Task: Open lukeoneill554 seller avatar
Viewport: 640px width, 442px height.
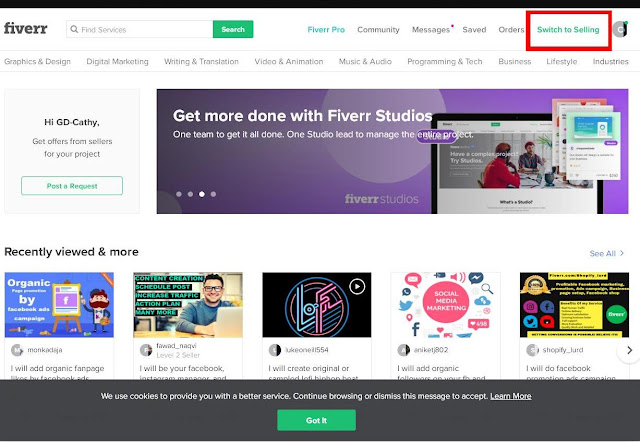Action: [x=275, y=350]
